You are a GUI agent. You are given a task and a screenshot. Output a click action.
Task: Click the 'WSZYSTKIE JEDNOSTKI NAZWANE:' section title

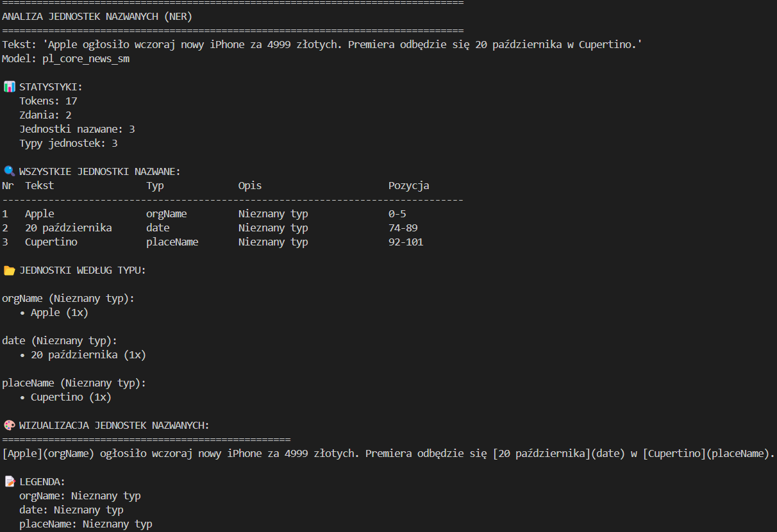(101, 171)
